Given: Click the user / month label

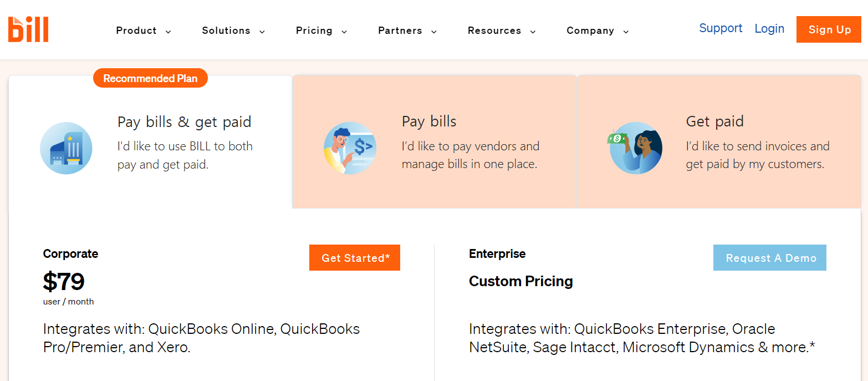Looking at the screenshot, I should coord(68,302).
